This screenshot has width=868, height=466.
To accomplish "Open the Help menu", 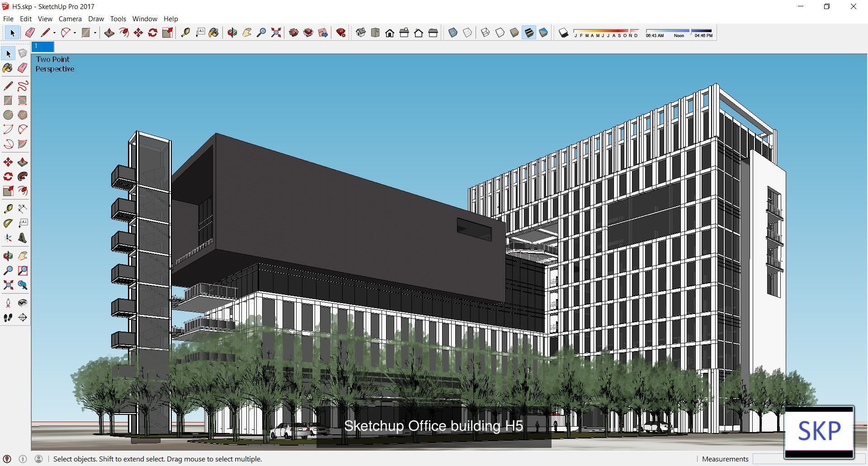I will [x=170, y=19].
